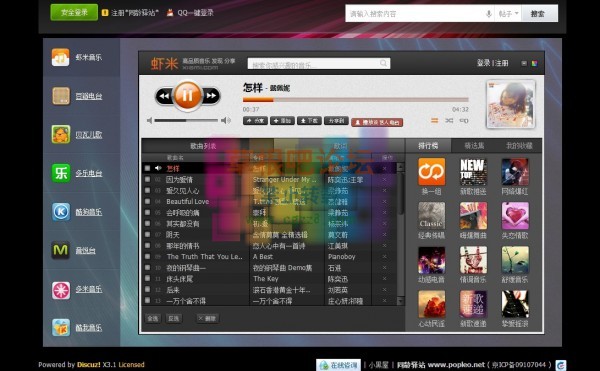
Task: Click the green 安全登录 button
Action: (74, 12)
